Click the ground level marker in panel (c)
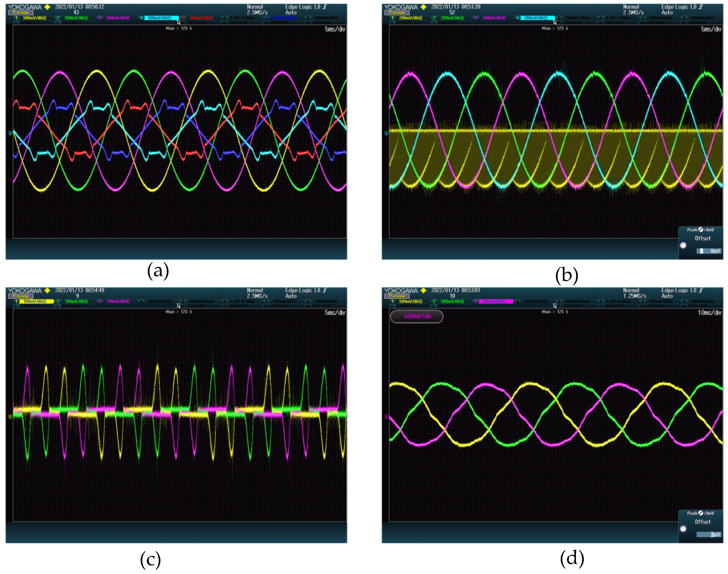 point(10,417)
